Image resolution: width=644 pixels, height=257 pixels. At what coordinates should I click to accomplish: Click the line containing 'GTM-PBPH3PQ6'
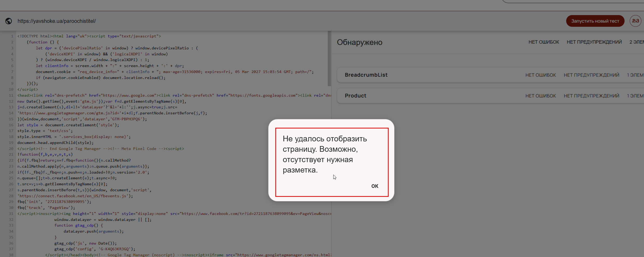click(x=82, y=119)
